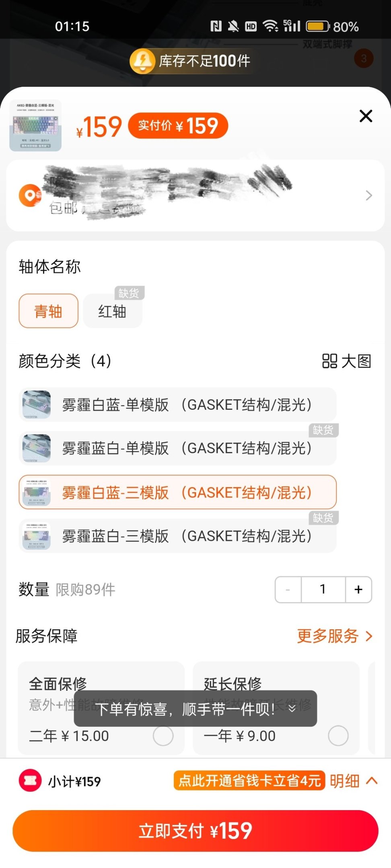This screenshot has height=868, width=391.
Task: Choose 雾霾白蓝-单模版 color option
Action: pyautogui.click(x=177, y=405)
